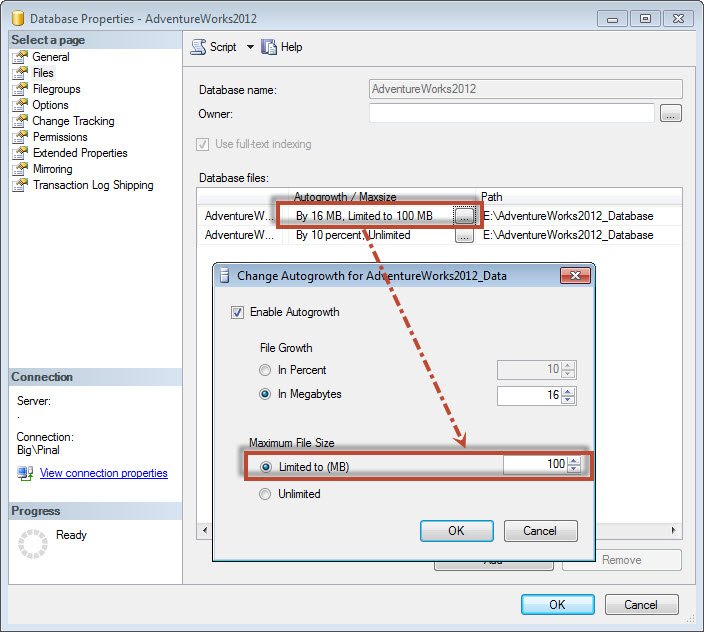Click the Files page icon
This screenshot has width=704, height=632.
tap(20, 73)
